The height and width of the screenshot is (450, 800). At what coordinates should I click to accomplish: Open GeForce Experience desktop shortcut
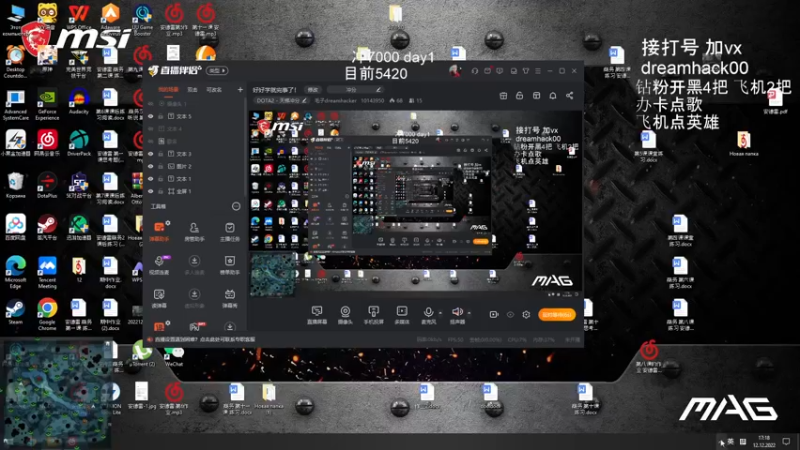tap(47, 106)
